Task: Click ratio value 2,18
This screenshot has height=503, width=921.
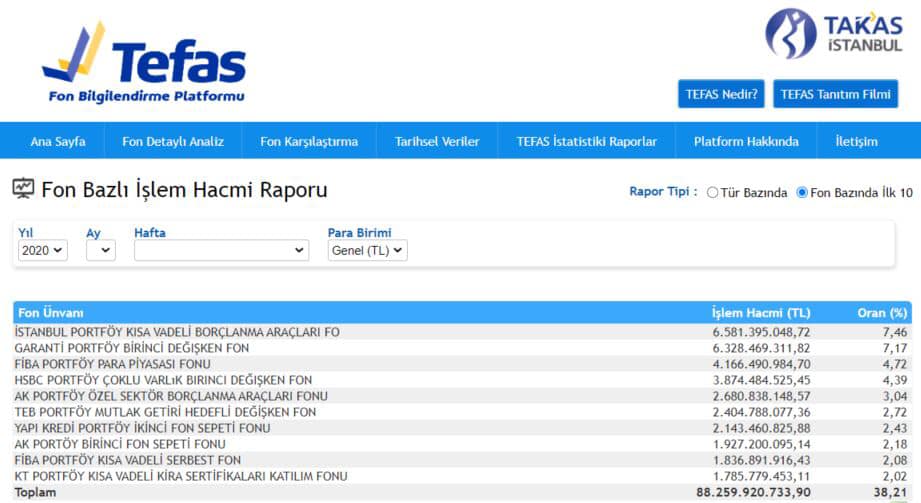Action: click(x=895, y=444)
